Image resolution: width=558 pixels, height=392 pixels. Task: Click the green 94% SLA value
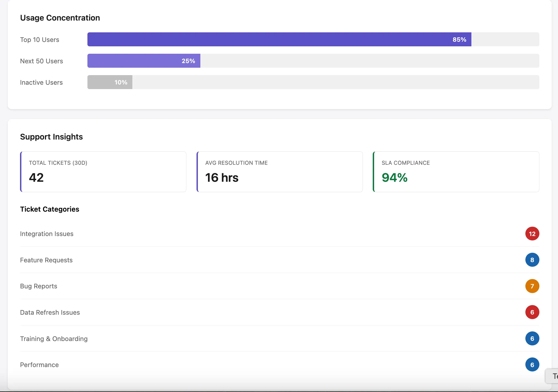pos(394,178)
